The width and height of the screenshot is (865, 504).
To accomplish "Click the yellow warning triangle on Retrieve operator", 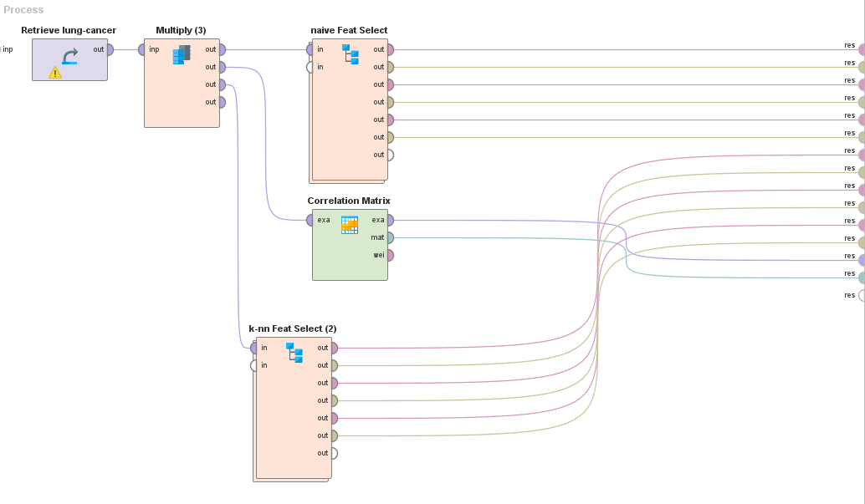I will click(55, 73).
